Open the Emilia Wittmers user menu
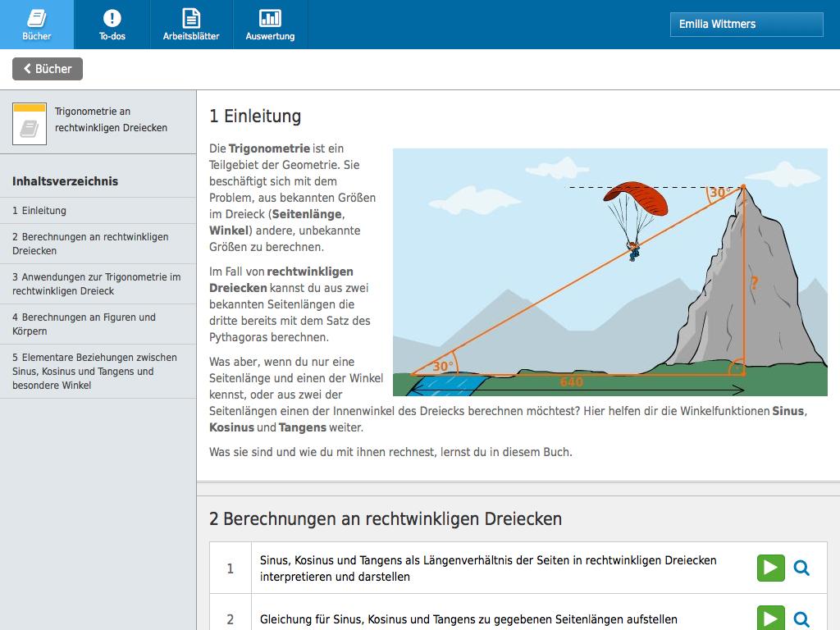840x630 pixels. pos(746,25)
